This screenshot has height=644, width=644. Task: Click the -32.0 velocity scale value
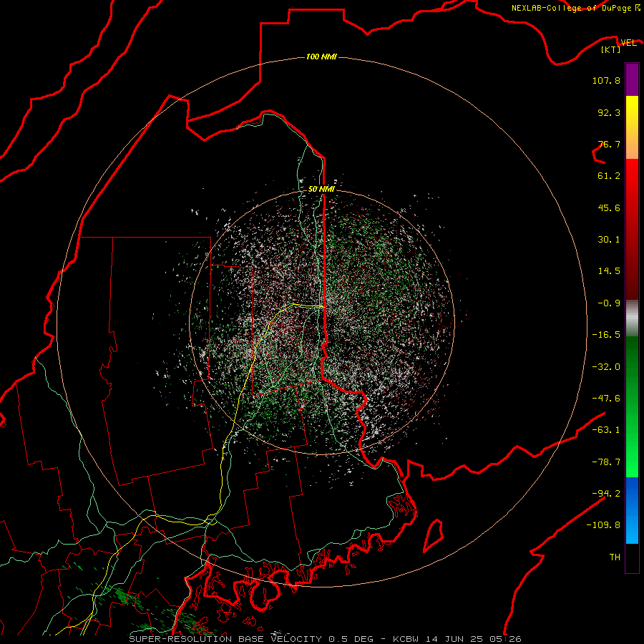606,367
